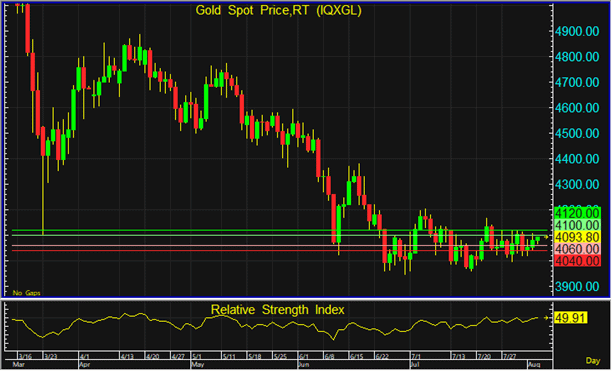This screenshot has width=612, height=371.
Task: Select the red 4040.00 price level label
Action: pos(577,261)
